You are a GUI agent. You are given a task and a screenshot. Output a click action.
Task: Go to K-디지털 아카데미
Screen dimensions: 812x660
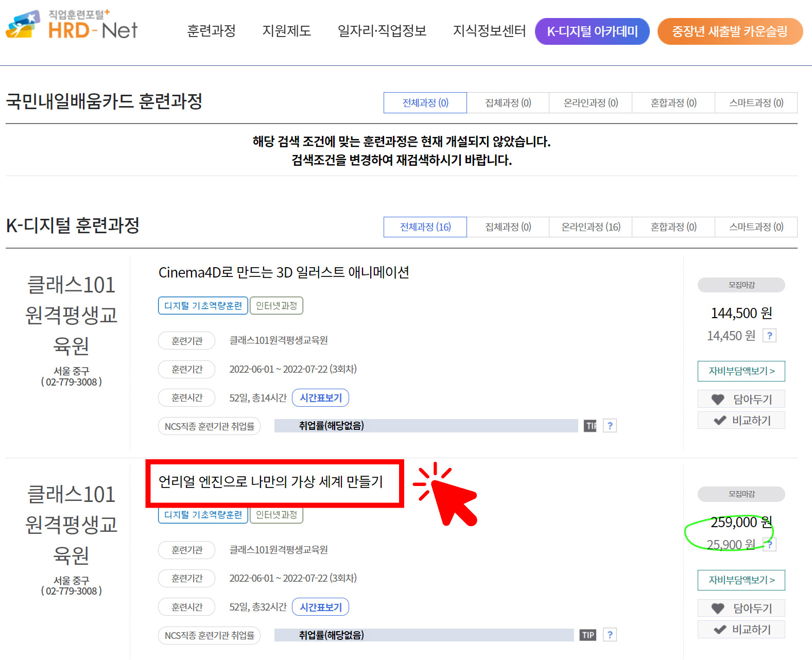click(592, 31)
